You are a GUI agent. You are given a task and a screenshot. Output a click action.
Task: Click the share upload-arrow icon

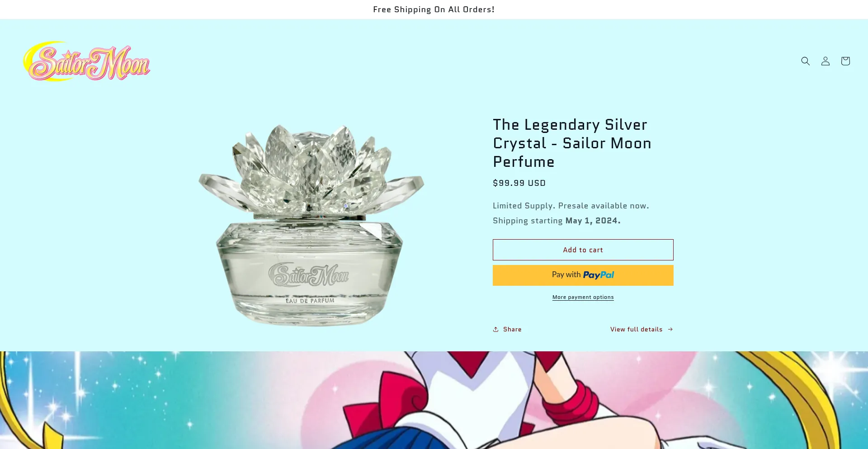[x=496, y=329]
